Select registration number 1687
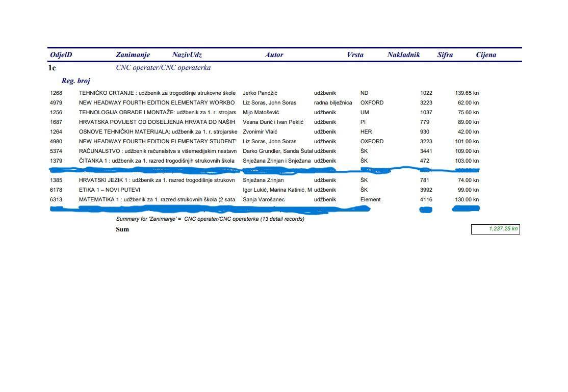 pos(56,122)
